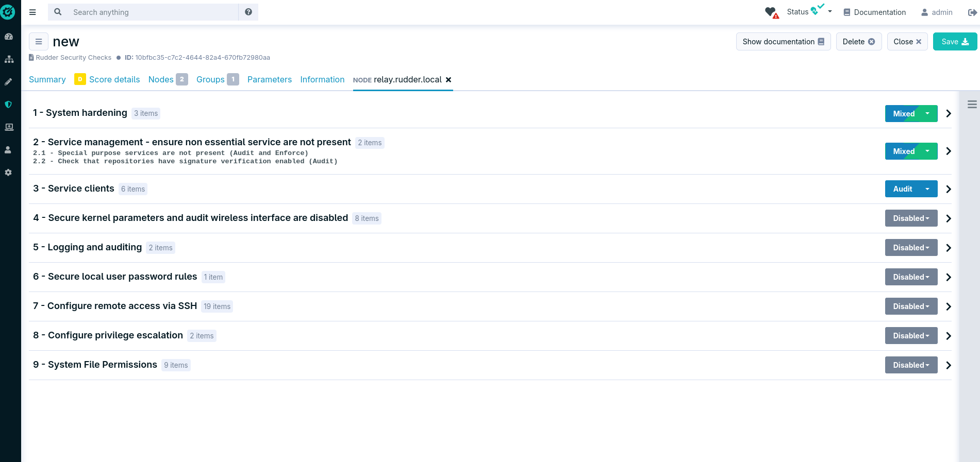
Task: Toggle the hamburger menu in the top bar
Action: [x=32, y=12]
